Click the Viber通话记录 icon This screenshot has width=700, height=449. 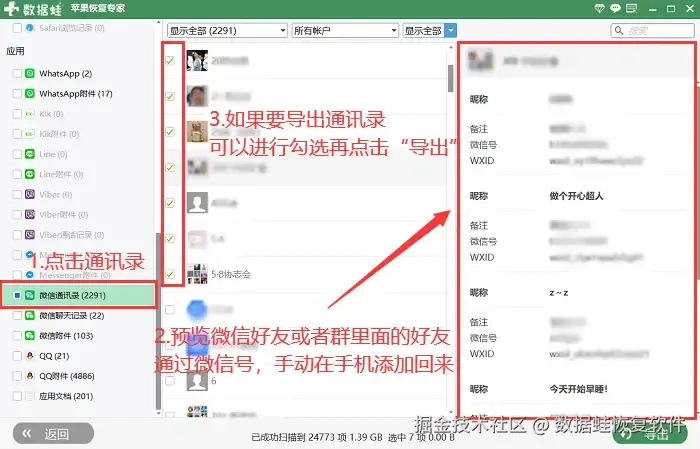[29, 234]
